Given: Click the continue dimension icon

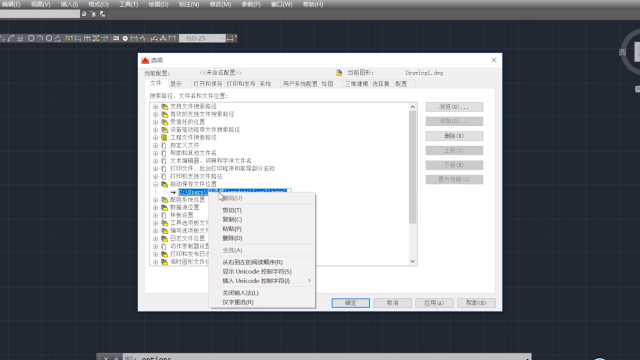Looking at the screenshot, I should 87,38.
